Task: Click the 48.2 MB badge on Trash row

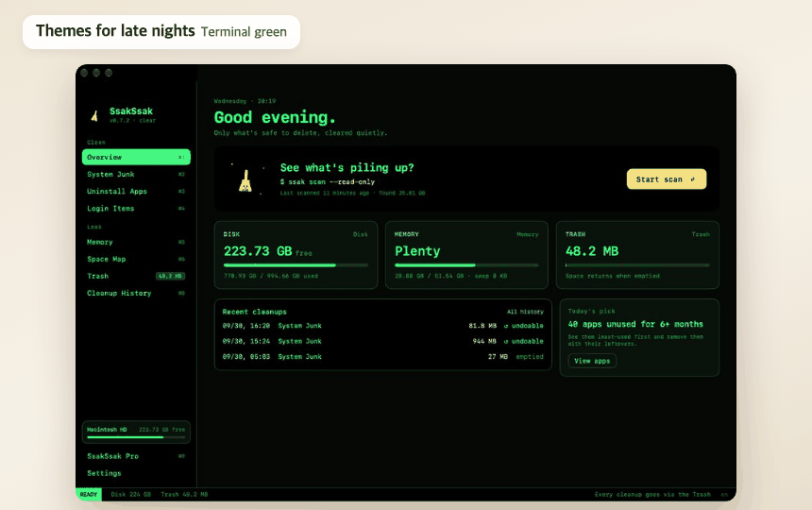Action: (170, 276)
